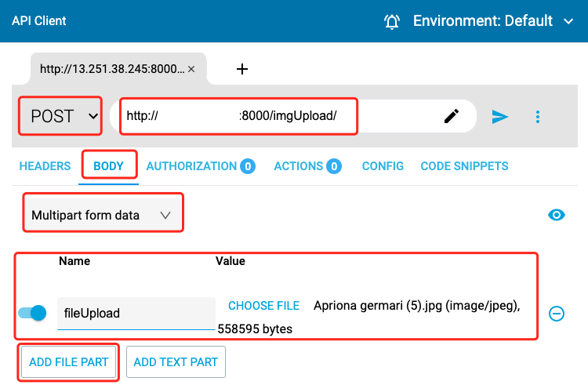Image resolution: width=588 pixels, height=385 pixels.
Task: Toggle body preview eye icon
Action: click(x=557, y=215)
